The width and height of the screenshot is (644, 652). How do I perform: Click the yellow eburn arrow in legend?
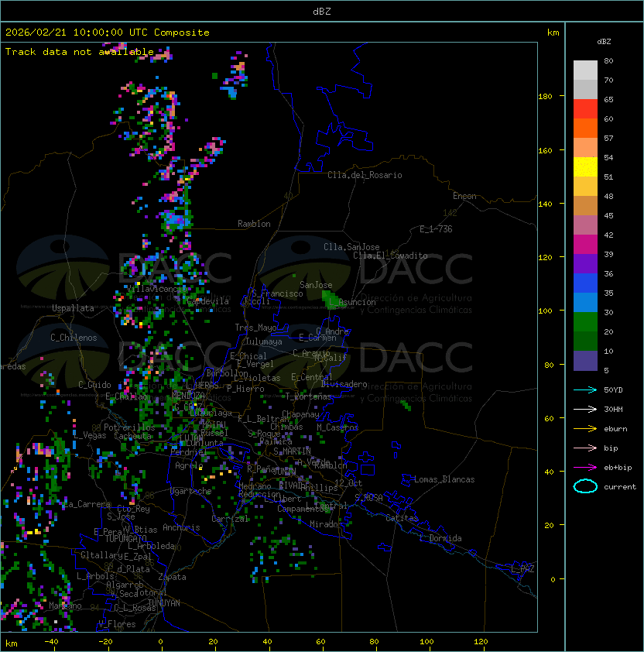pyautogui.click(x=585, y=429)
